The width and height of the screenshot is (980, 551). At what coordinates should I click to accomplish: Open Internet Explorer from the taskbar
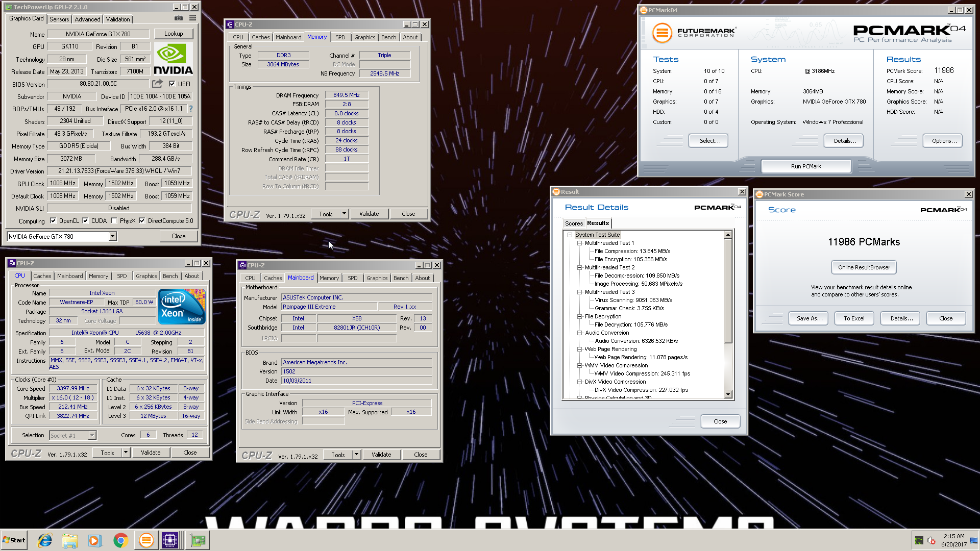pyautogui.click(x=45, y=540)
